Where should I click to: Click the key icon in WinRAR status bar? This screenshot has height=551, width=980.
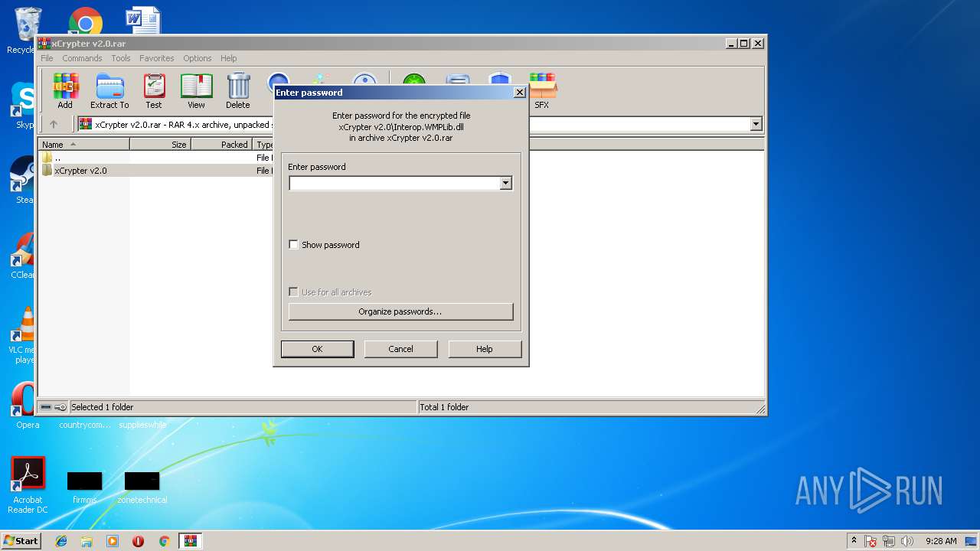click(61, 407)
